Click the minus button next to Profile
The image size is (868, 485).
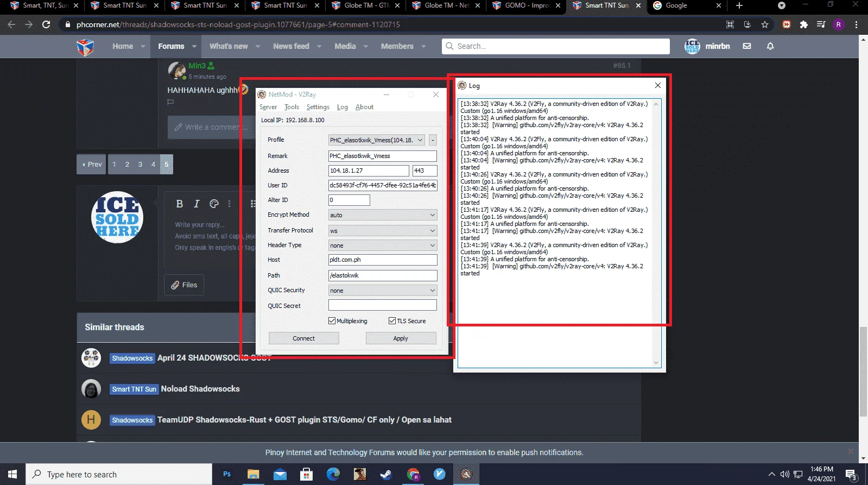click(x=433, y=140)
